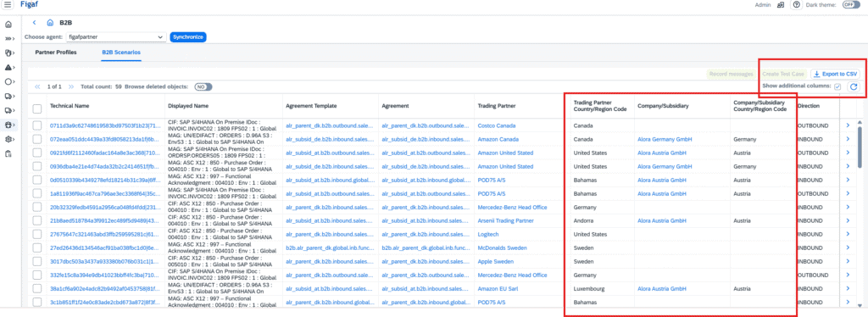Click the Andorra country cell
This screenshot has width=868, height=317.
tap(584, 220)
